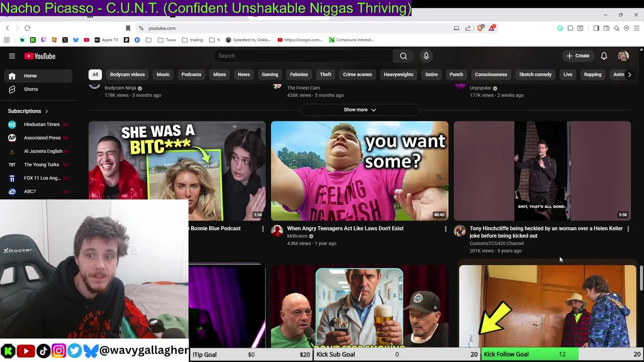Click the Create button
The image size is (644, 362).
[578, 56]
